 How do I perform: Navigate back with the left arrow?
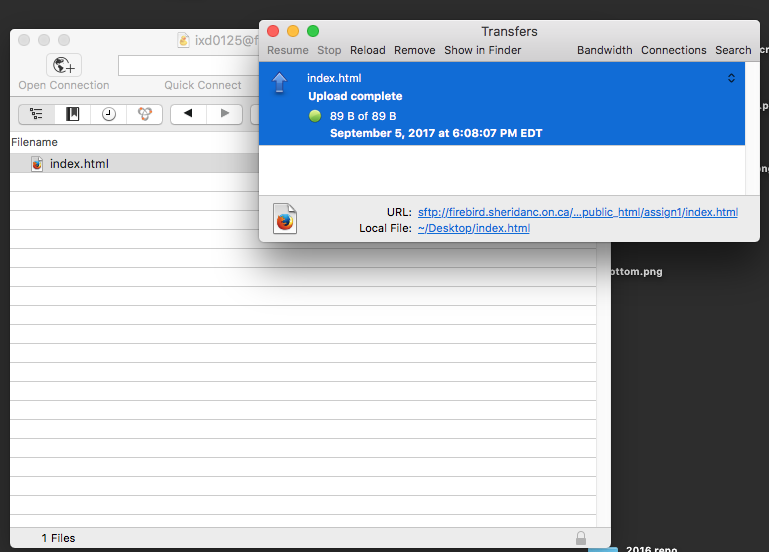pos(188,114)
